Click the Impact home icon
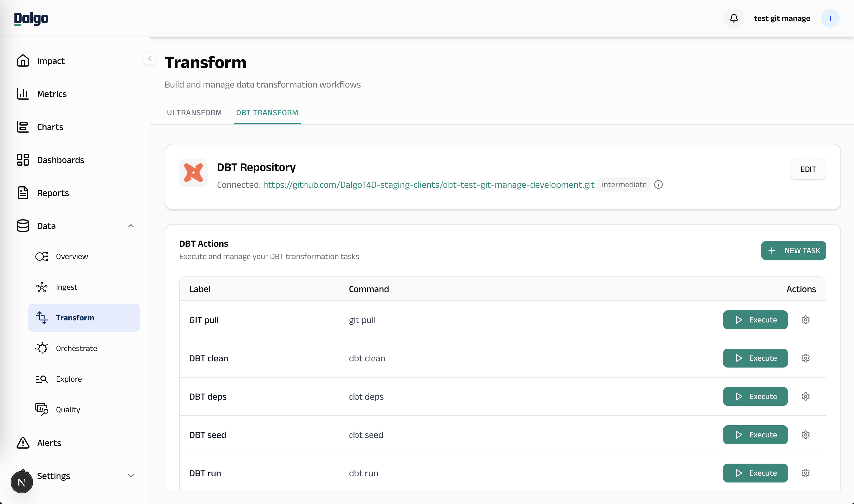 point(23,61)
